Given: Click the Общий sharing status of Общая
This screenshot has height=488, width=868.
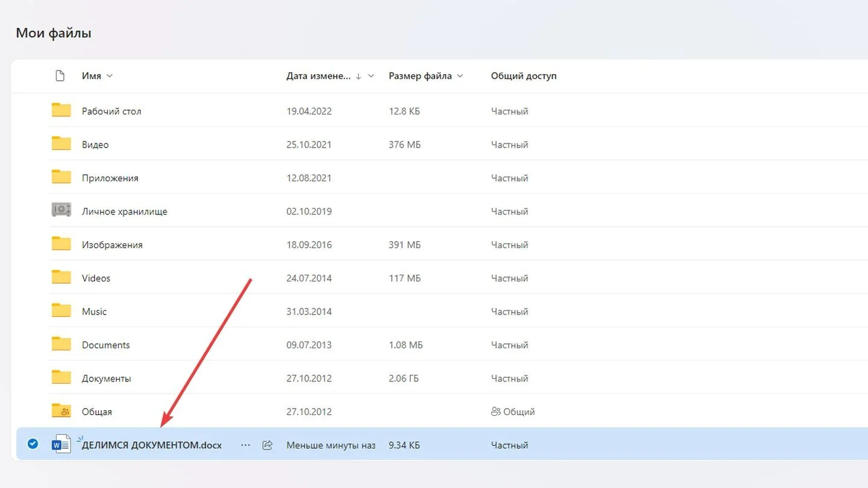Looking at the screenshot, I should [x=513, y=412].
